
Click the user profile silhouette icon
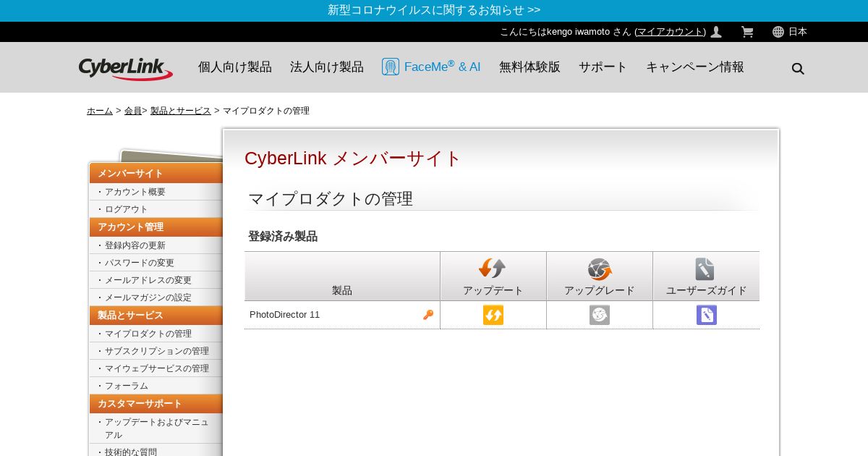click(x=716, y=32)
